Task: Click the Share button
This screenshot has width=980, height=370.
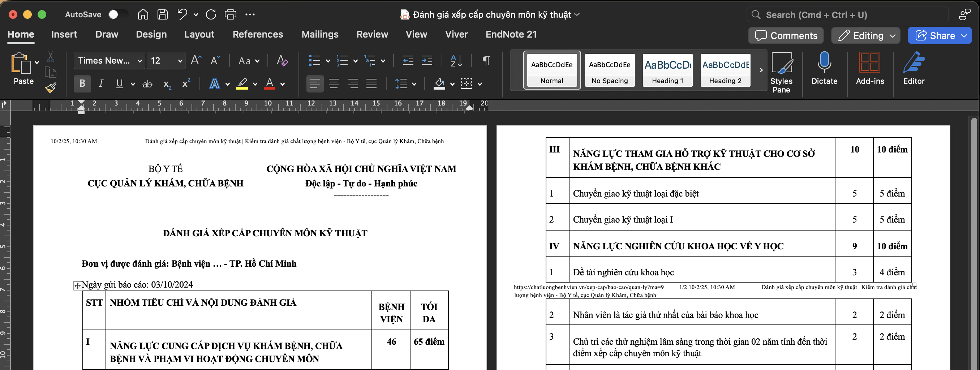Action: (935, 35)
